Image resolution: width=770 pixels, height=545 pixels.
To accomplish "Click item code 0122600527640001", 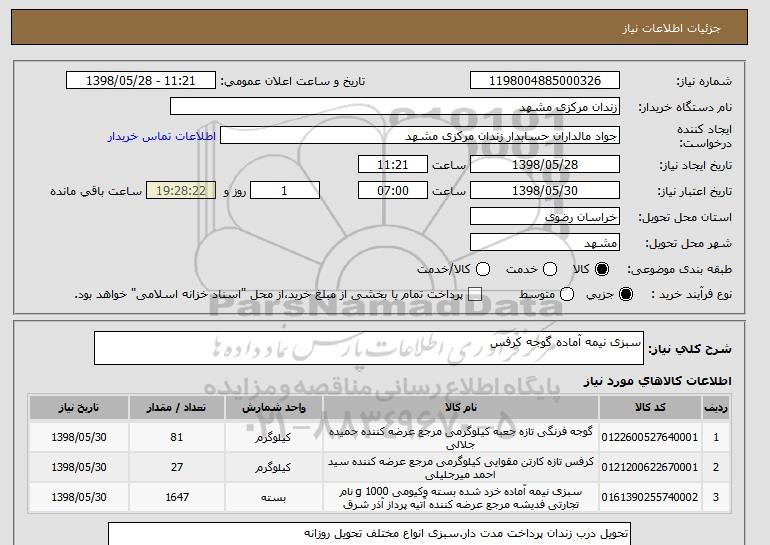I will [x=650, y=437].
